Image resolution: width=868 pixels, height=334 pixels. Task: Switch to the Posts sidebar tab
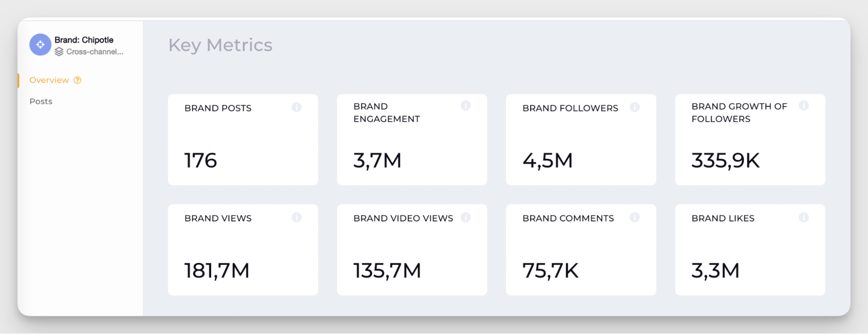click(41, 102)
